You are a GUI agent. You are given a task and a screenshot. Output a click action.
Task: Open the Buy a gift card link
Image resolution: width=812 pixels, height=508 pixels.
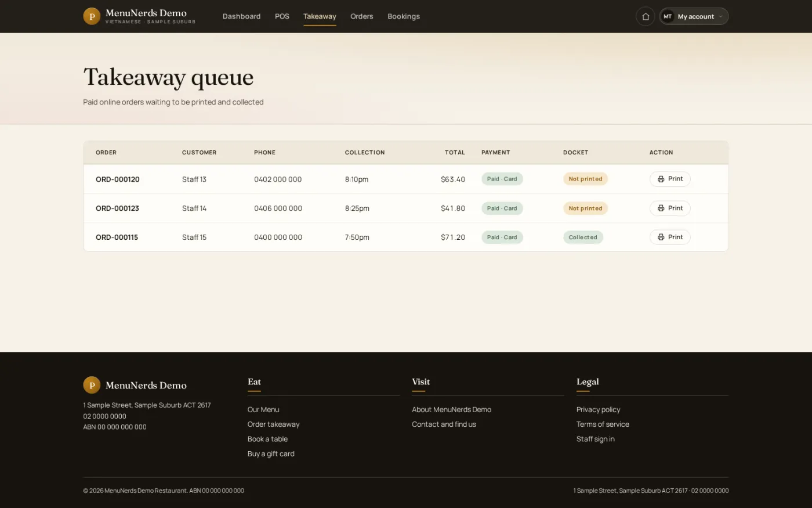click(271, 454)
